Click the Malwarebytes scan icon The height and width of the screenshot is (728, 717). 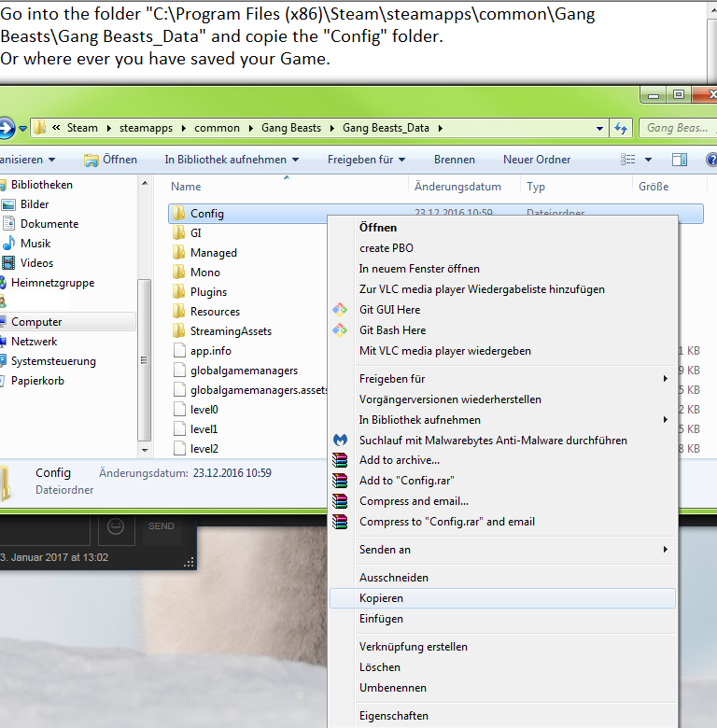click(340, 440)
